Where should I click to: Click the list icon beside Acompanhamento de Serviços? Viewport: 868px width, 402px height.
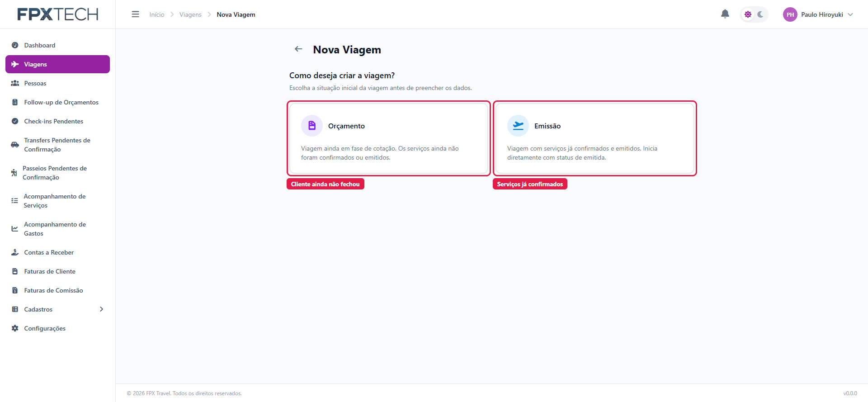click(14, 201)
